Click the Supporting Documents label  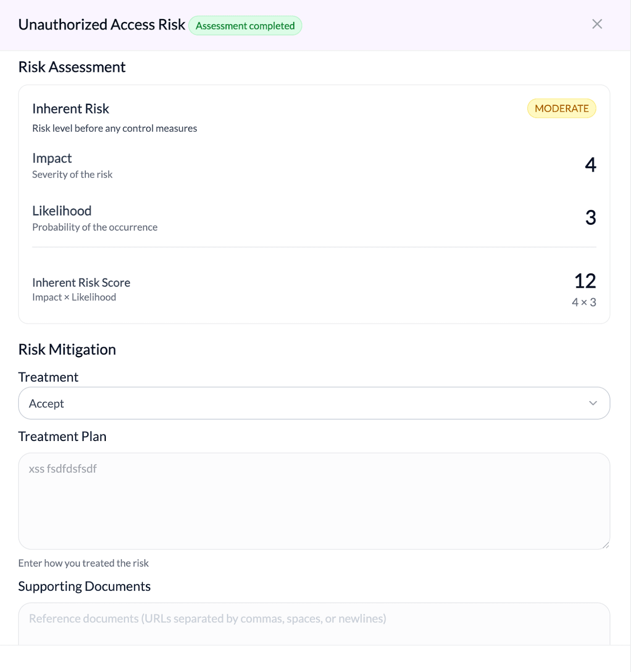point(84,586)
